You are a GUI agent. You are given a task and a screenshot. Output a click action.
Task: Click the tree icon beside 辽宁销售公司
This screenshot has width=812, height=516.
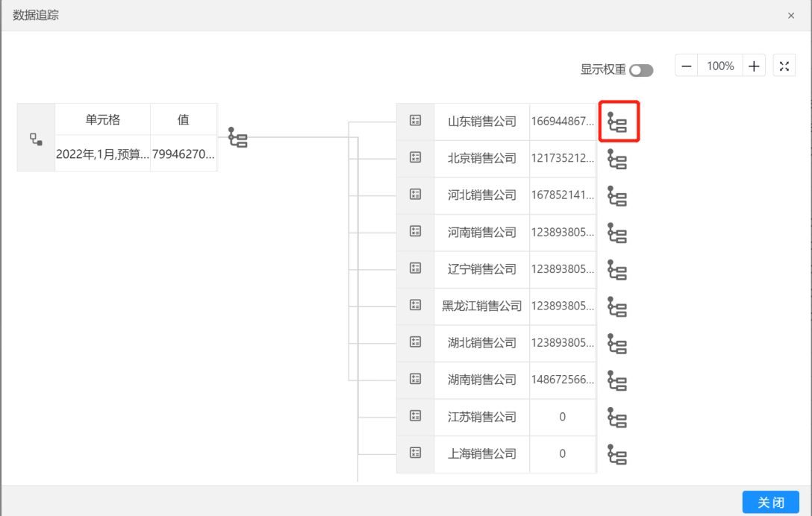tap(616, 270)
